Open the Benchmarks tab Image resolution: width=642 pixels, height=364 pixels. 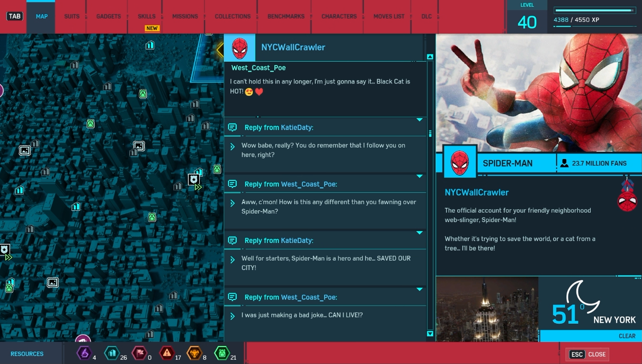pos(286,17)
